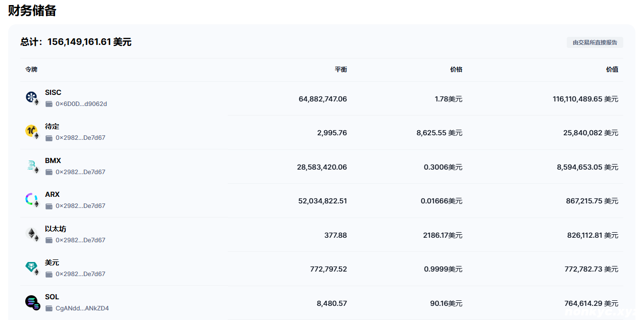The height and width of the screenshot is (320, 644).
Task: Click wallet icon beside 0×6D0D...d9062d
Action: [49, 104]
